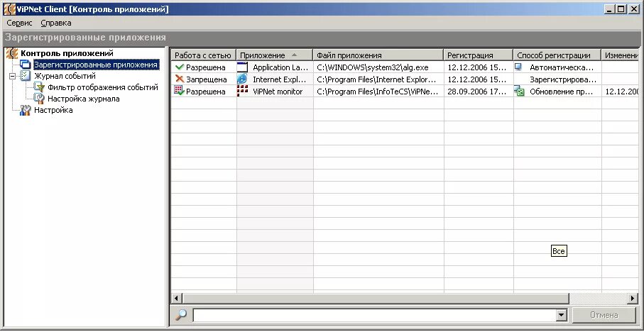
Task: Sort by the Приложение column header
Action: [275, 55]
